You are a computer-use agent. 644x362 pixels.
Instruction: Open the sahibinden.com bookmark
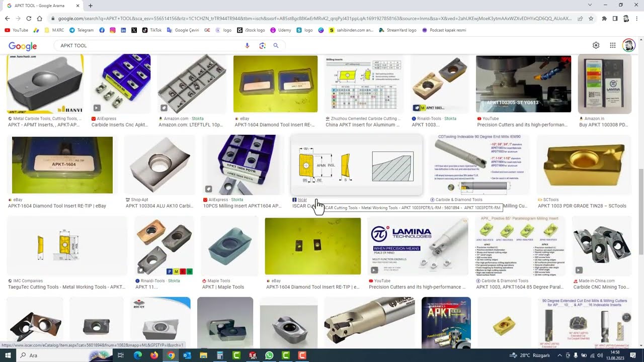(x=351, y=30)
